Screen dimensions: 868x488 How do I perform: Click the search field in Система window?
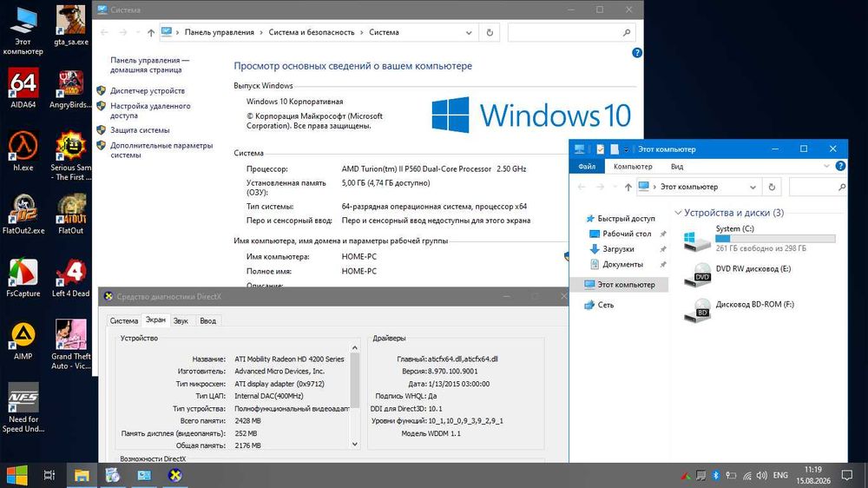[x=571, y=33]
